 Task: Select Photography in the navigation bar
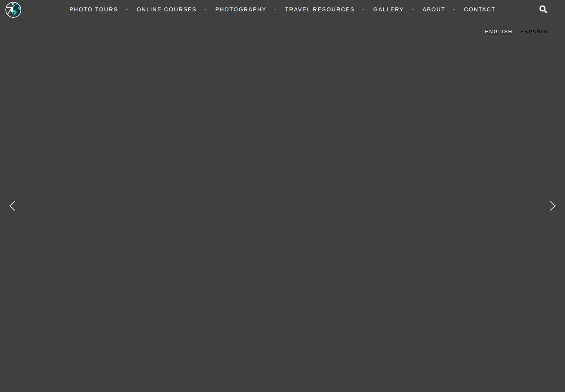[x=241, y=9]
